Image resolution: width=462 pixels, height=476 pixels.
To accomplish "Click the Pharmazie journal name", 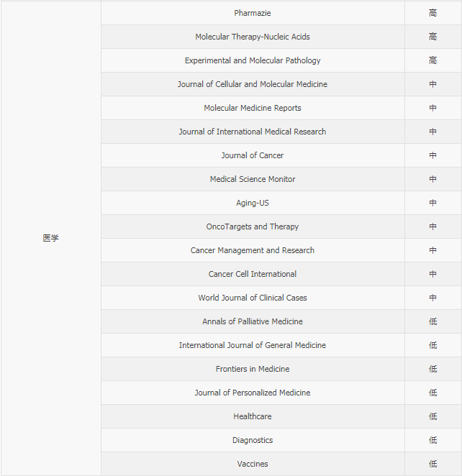I will (x=253, y=13).
